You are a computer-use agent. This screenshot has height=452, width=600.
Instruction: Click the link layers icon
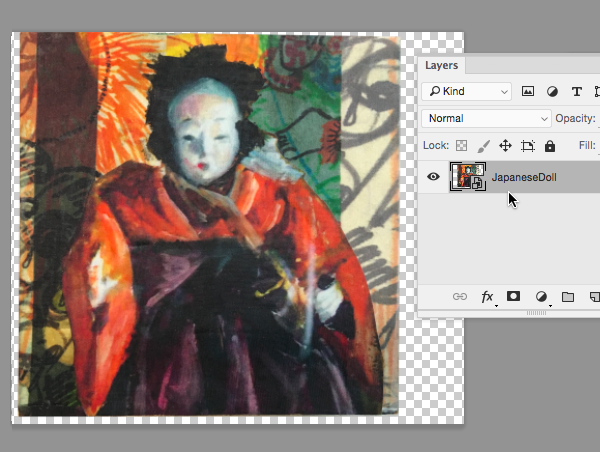[x=460, y=297]
